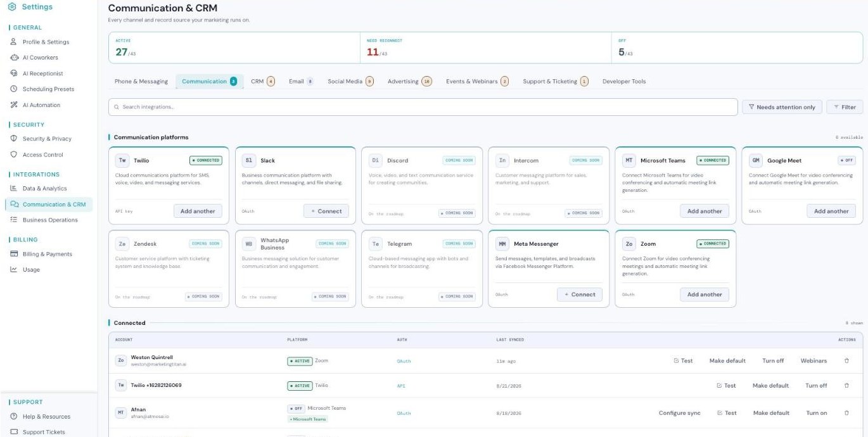Make the Afnan Teams account default
Image resolution: width=868 pixels, height=437 pixels.
point(771,413)
